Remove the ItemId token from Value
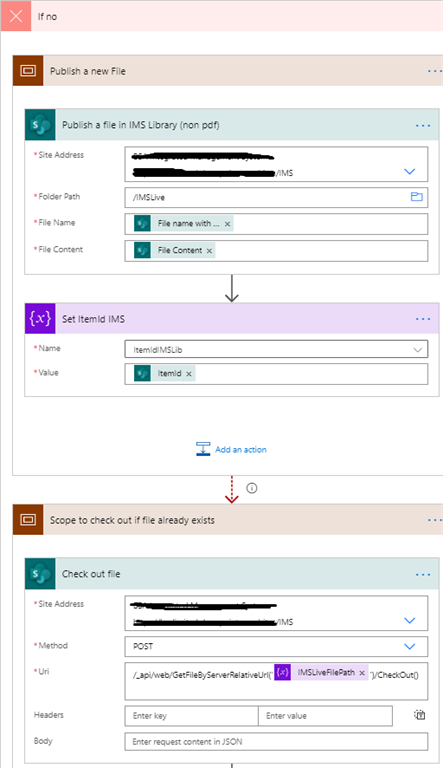 pos(189,374)
